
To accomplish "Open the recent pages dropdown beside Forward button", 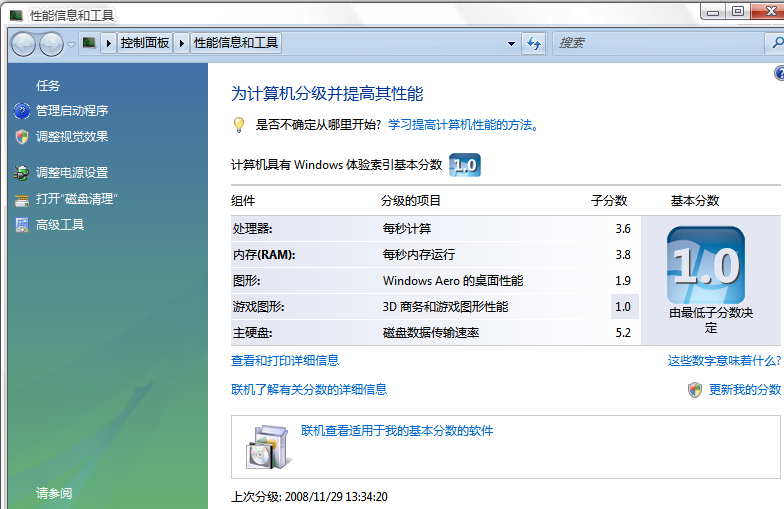I will (70, 44).
